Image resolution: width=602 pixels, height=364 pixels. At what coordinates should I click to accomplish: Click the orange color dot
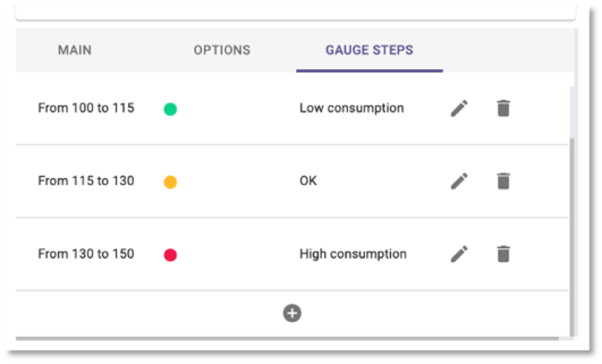[x=170, y=182]
